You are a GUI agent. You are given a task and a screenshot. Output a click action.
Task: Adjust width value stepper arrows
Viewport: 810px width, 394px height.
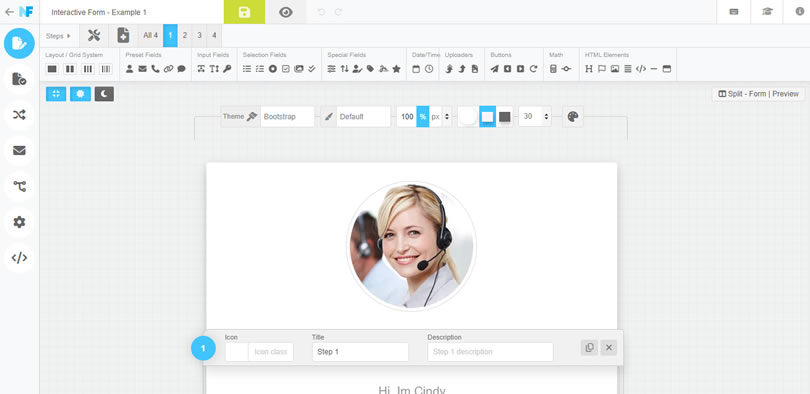(446, 117)
